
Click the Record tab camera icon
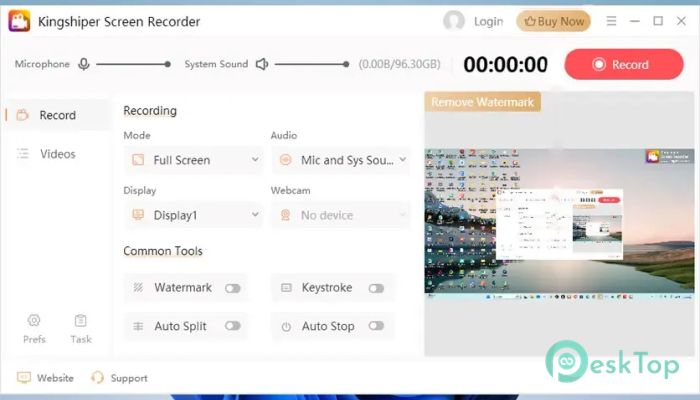(22, 115)
